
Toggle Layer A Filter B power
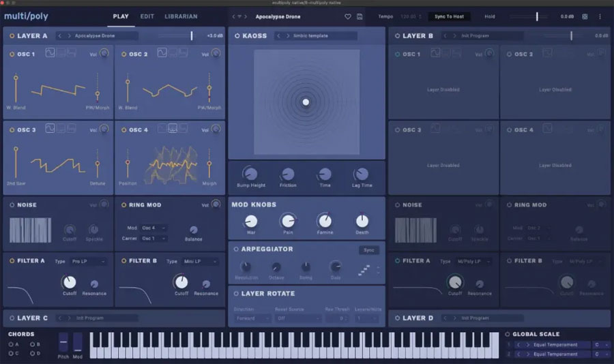click(x=123, y=260)
